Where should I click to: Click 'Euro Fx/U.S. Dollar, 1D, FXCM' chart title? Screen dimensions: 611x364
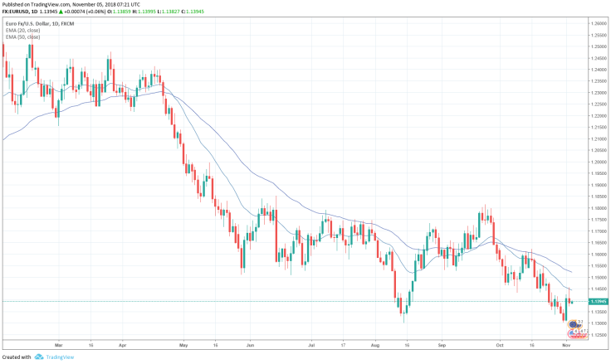click(x=40, y=24)
